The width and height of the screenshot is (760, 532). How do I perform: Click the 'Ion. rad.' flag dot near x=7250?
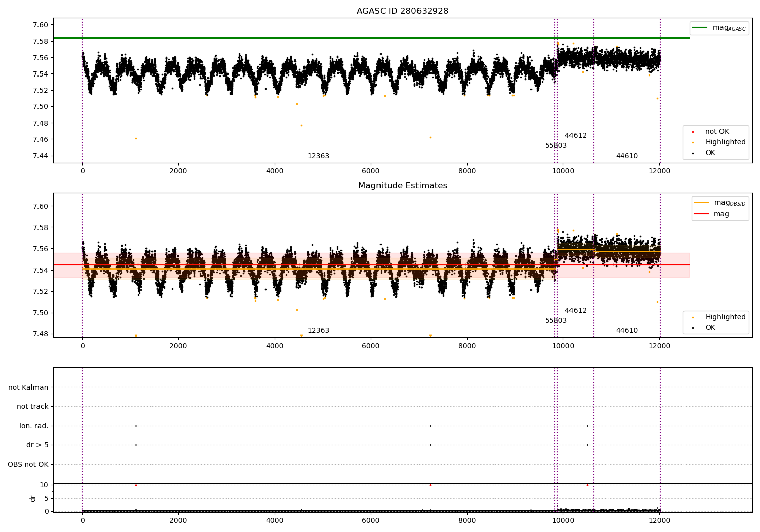pos(430,426)
